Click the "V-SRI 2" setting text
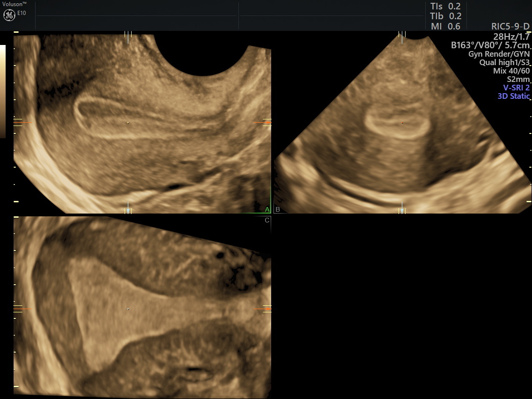 coord(517,88)
